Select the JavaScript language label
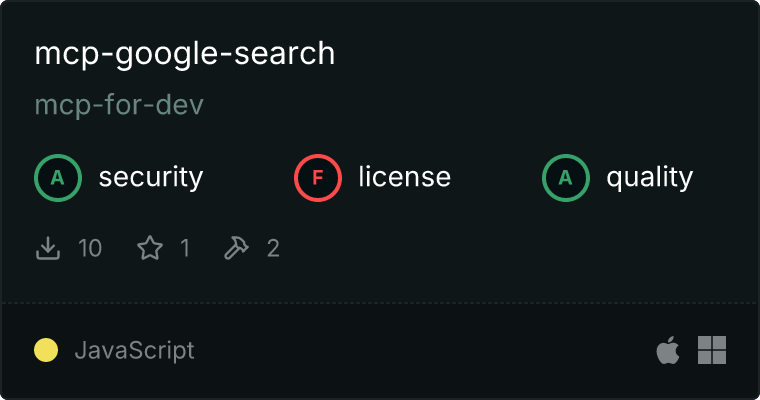The width and height of the screenshot is (760, 400). point(135,351)
